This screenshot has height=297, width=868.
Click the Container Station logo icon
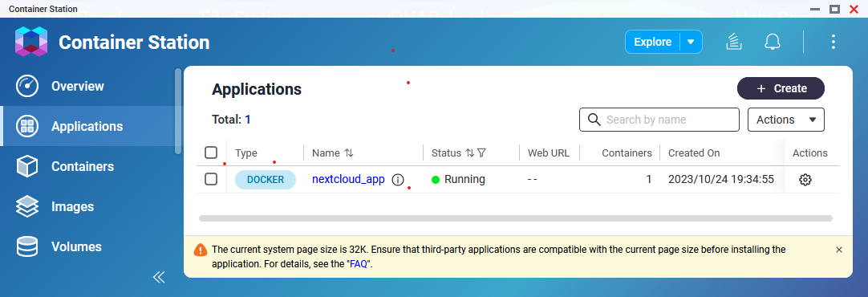(x=31, y=42)
